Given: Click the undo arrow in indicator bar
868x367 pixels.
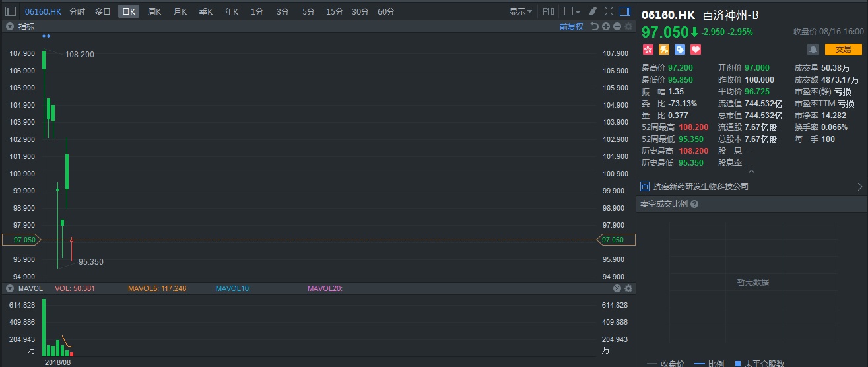Looking at the screenshot, I should [x=594, y=26].
